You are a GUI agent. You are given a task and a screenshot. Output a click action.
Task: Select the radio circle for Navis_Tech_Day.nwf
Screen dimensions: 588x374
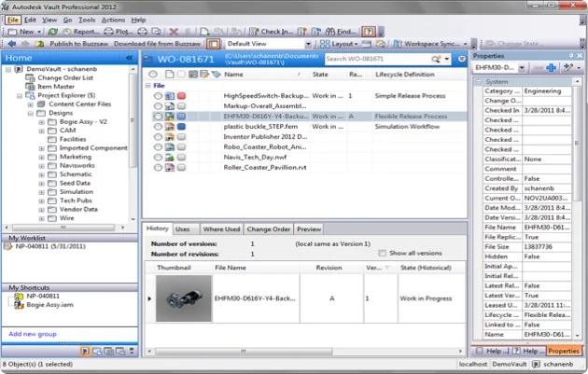point(158,158)
